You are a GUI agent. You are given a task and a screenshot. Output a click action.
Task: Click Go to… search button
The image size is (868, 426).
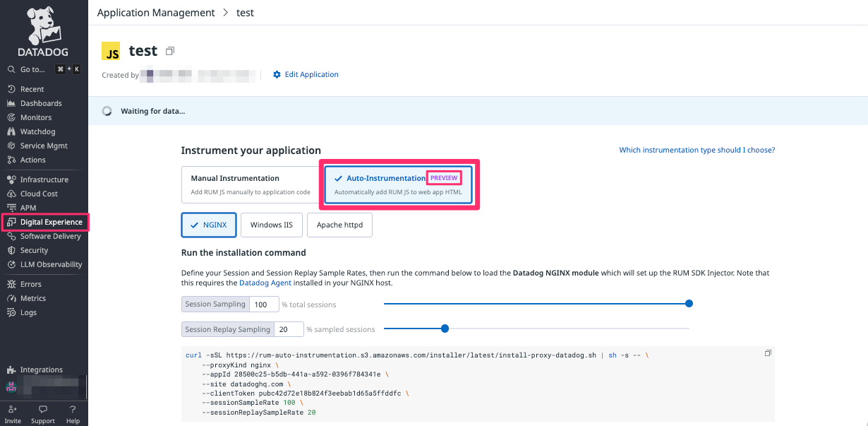44,69
